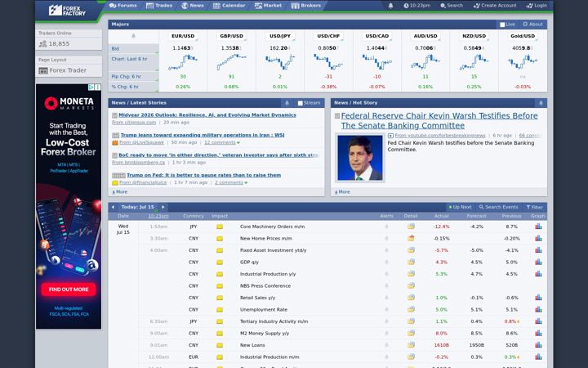Screen dimensions: 588x368
Task: Go to previous day calendar arrow
Action: pos(113,207)
